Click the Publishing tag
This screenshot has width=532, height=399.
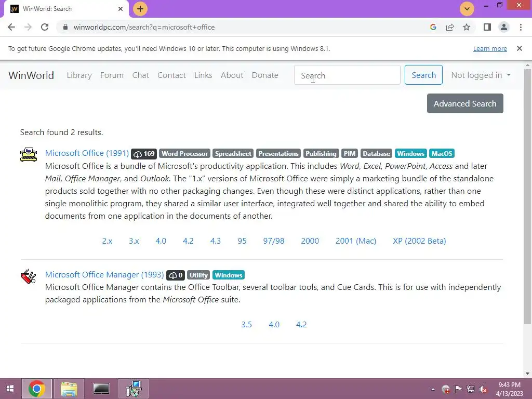pyautogui.click(x=321, y=154)
